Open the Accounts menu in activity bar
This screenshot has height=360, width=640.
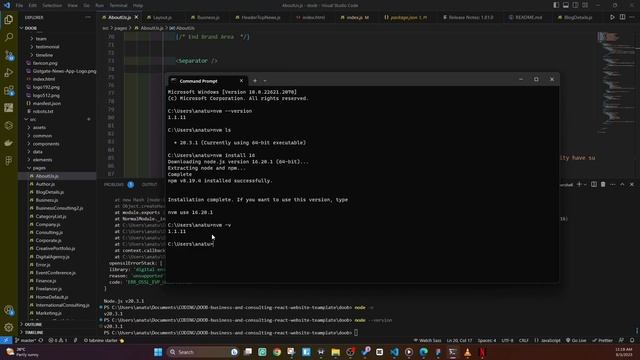click(x=9, y=310)
